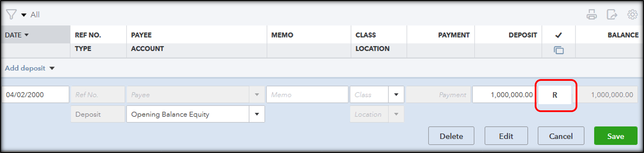Click the date field showing 04/02/2000
The image size is (644, 153).
pos(35,95)
